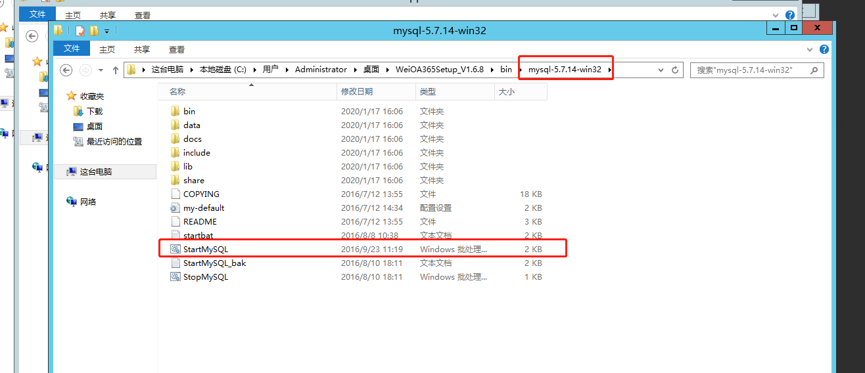
Task: Click the Help icon of the background window
Action: point(791,15)
